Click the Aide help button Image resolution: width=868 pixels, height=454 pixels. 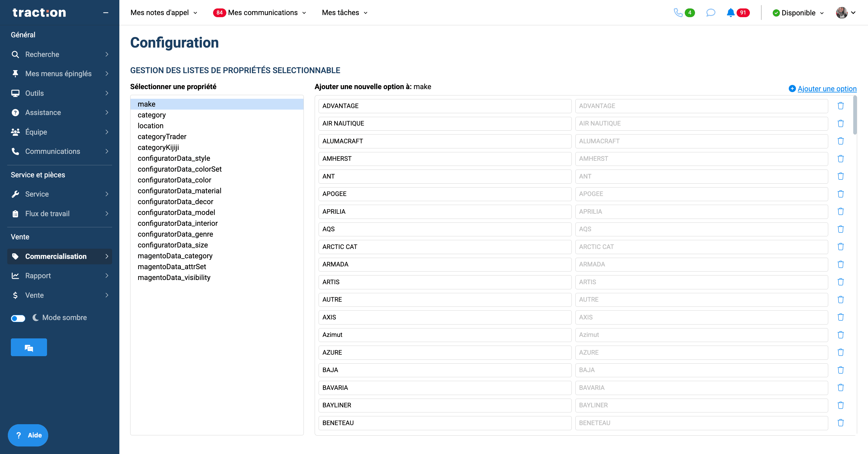pos(28,435)
